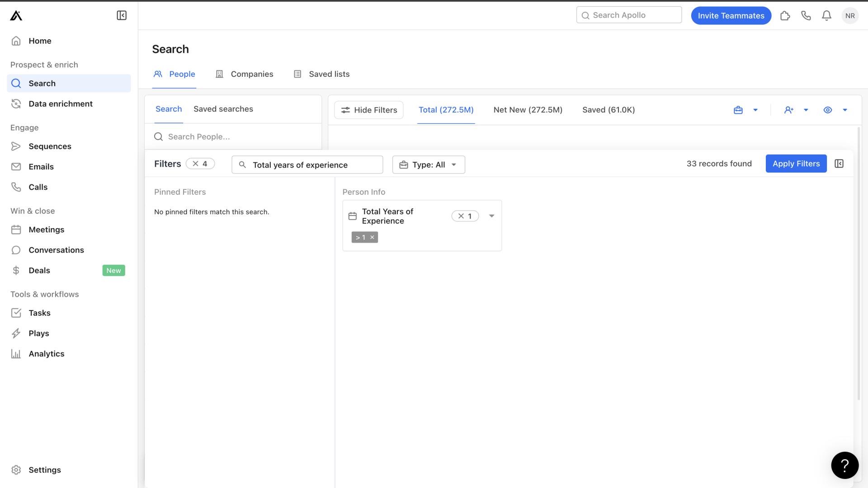Switch to the Companies search tab
This screenshot has height=488, width=868.
(251, 73)
